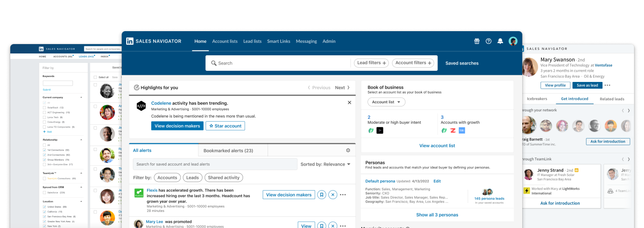
Task: Switch to the Bookmarked alerts tab
Action: [x=228, y=151]
